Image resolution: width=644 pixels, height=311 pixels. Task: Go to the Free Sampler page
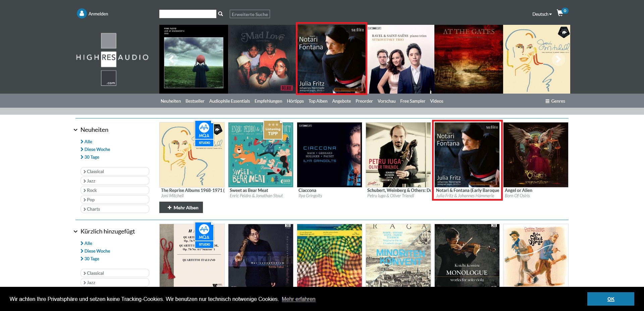pos(412,101)
